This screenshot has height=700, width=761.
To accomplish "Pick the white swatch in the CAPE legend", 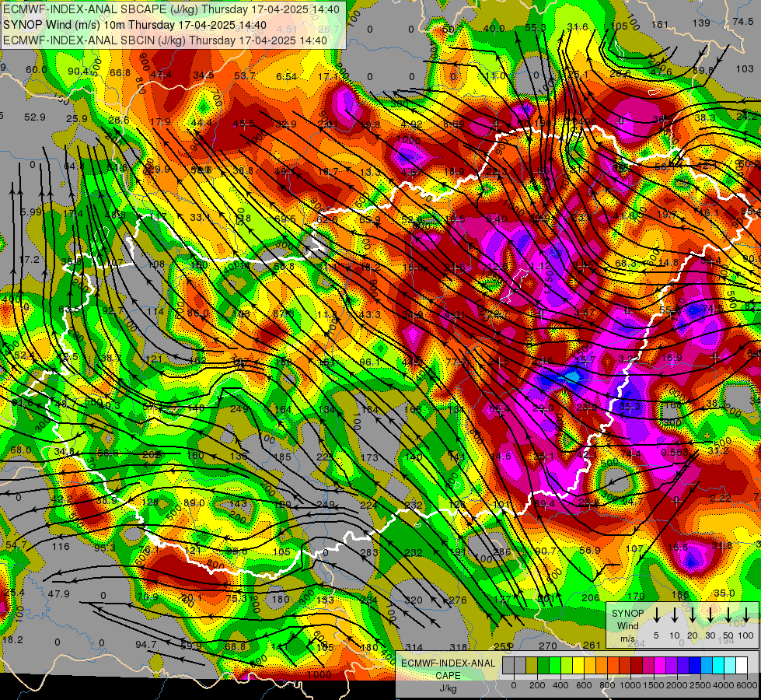I will pyautogui.click(x=741, y=666).
